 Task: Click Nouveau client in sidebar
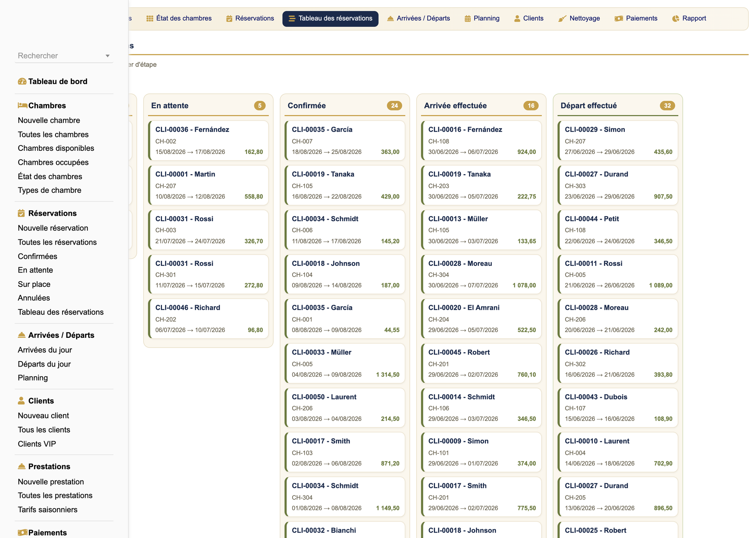click(44, 416)
